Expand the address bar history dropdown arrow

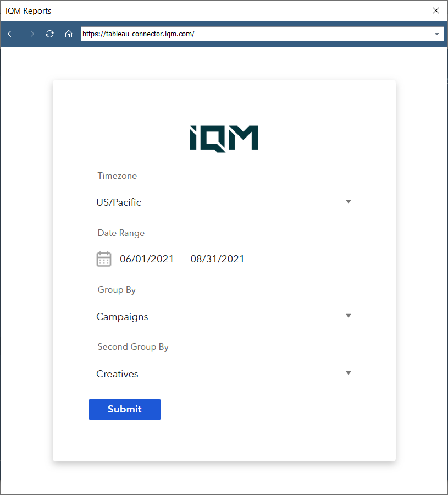pos(437,34)
